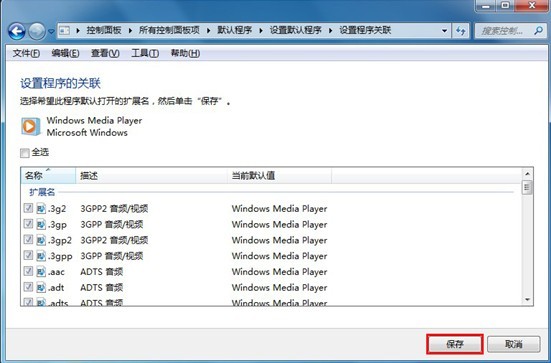Go to 默认程序 breadcrumb

pos(234,30)
